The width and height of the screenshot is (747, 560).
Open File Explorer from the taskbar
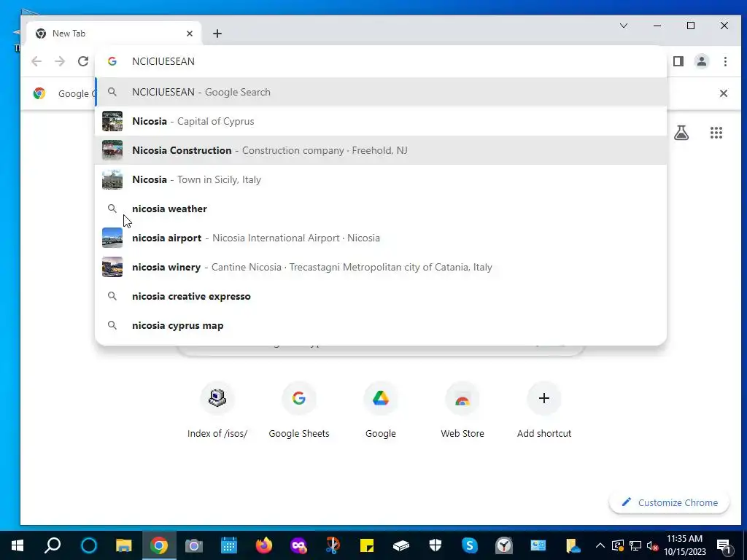pos(124,545)
